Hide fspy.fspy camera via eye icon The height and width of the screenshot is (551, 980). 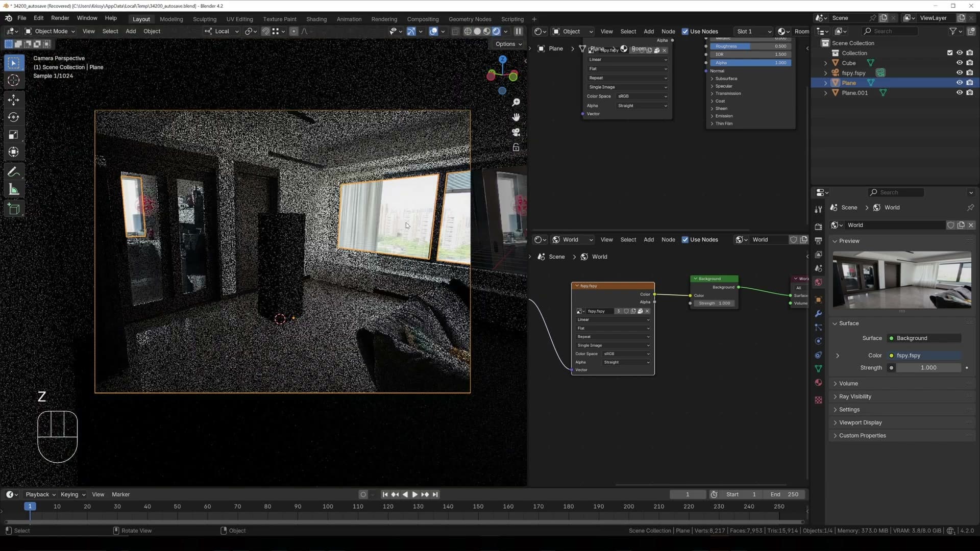coord(960,72)
